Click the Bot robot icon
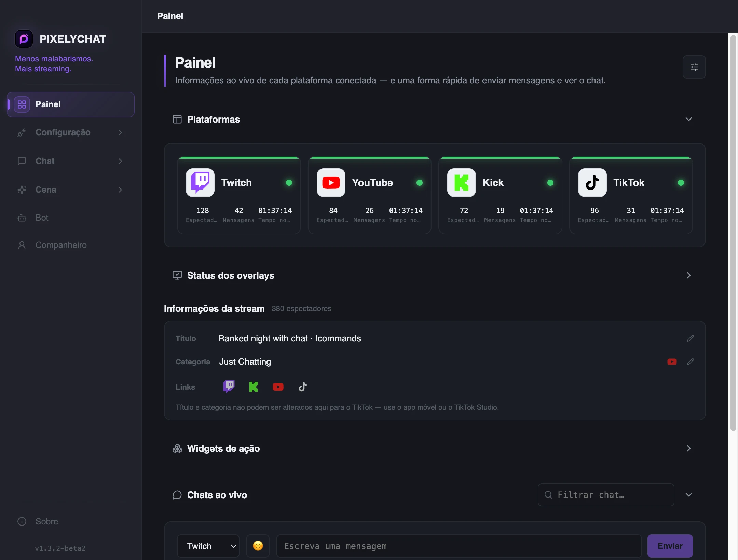This screenshot has width=738, height=560. tap(22, 218)
